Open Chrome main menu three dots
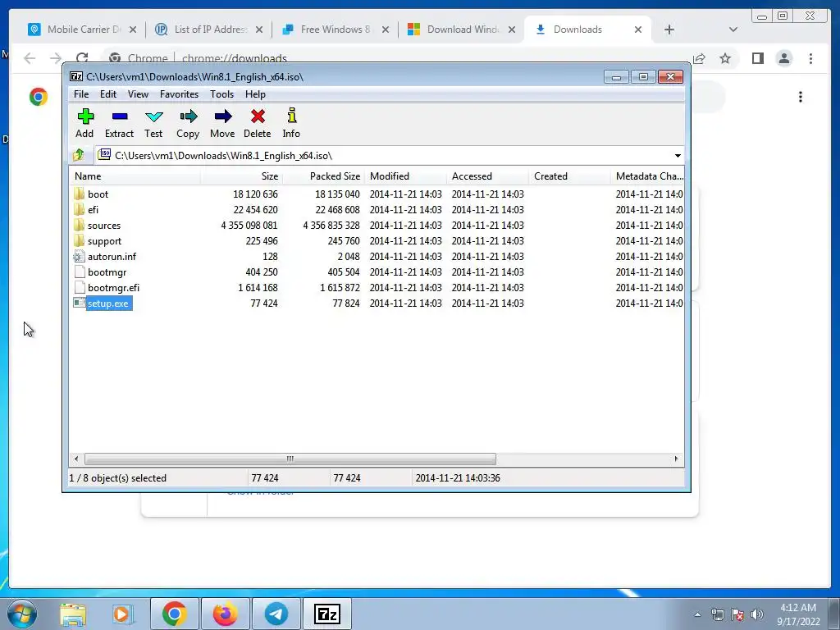The image size is (840, 630). (x=811, y=58)
